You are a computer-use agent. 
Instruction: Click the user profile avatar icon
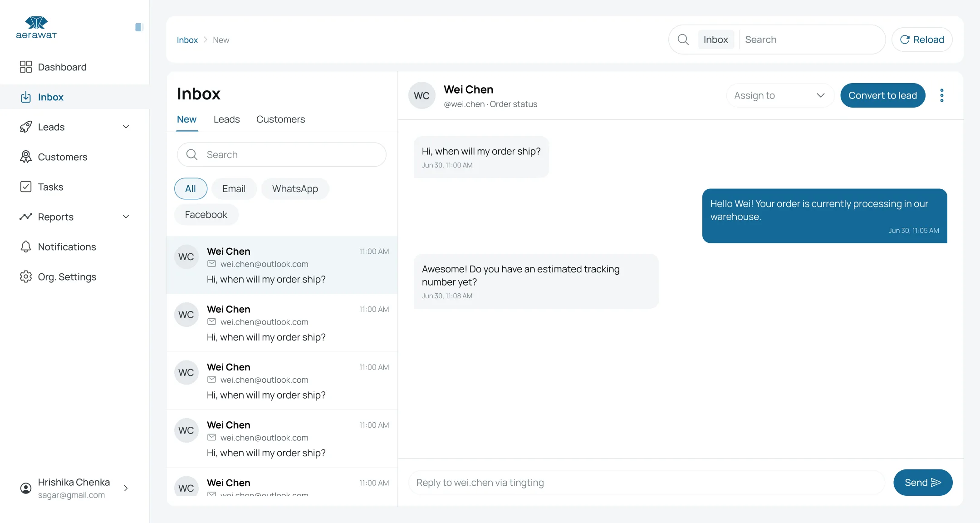click(26, 488)
